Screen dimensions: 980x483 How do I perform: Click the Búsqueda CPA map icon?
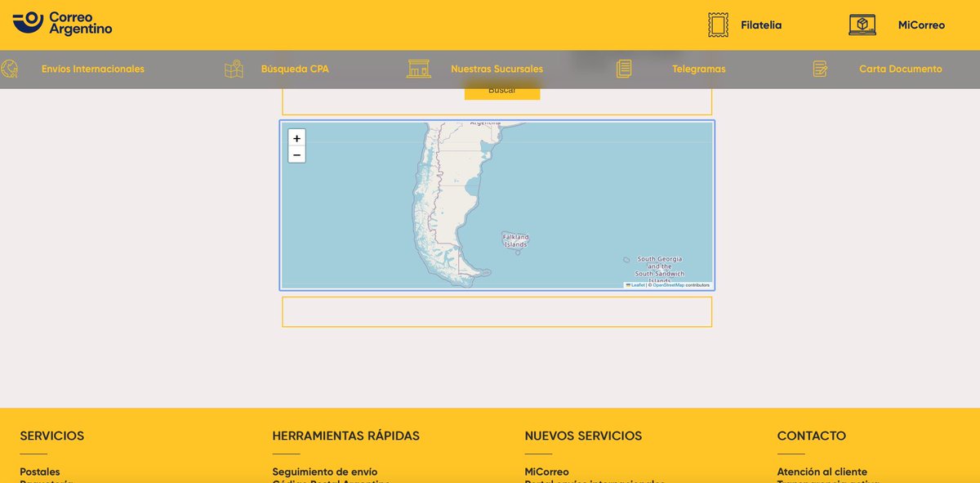click(234, 69)
